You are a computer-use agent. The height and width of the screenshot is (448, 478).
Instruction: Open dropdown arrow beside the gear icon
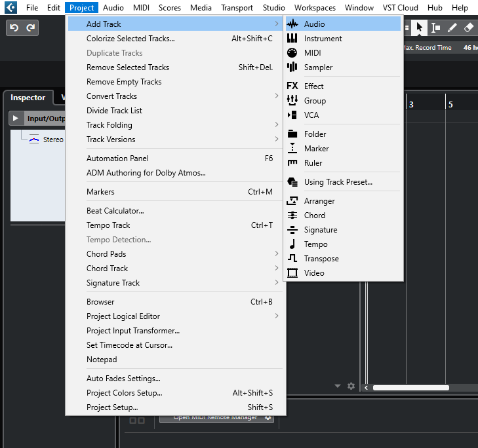click(338, 386)
